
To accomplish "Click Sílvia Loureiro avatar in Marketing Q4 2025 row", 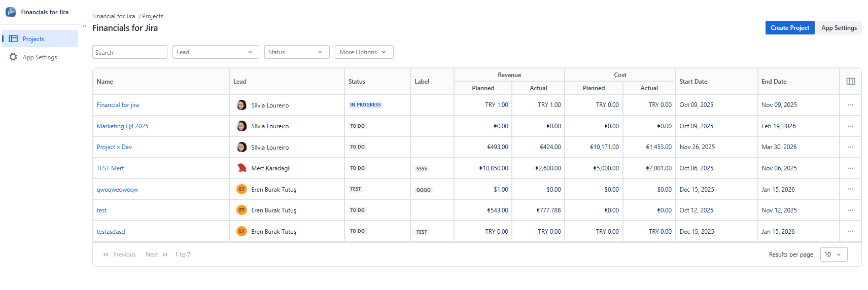I will pos(242,126).
